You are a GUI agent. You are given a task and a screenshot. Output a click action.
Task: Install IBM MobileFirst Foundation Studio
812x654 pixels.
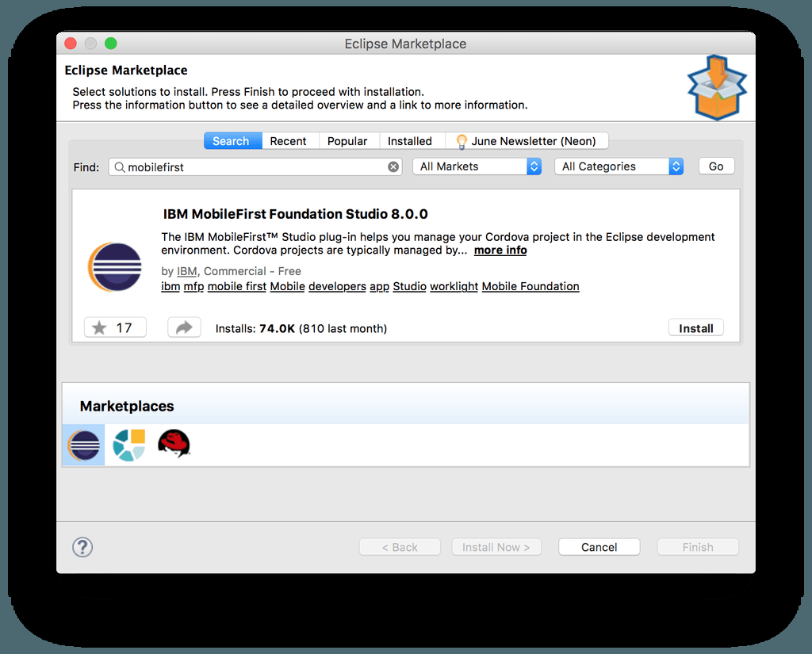pyautogui.click(x=696, y=327)
